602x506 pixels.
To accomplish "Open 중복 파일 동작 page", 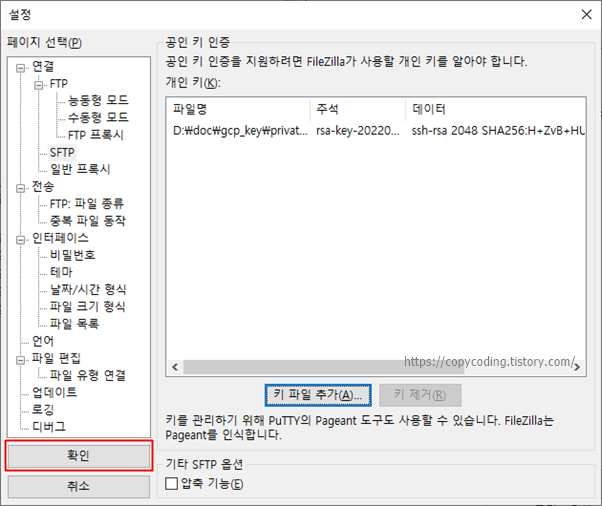I will pyautogui.click(x=88, y=221).
